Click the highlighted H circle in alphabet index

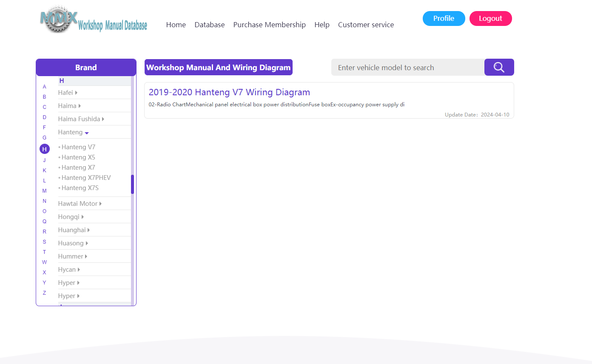(x=44, y=149)
